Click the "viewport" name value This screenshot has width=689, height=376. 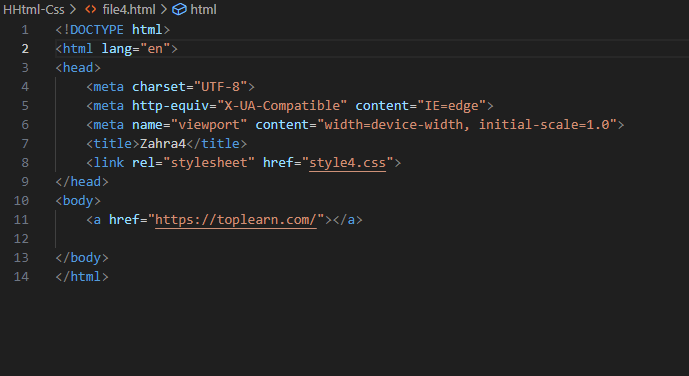pyautogui.click(x=209, y=125)
